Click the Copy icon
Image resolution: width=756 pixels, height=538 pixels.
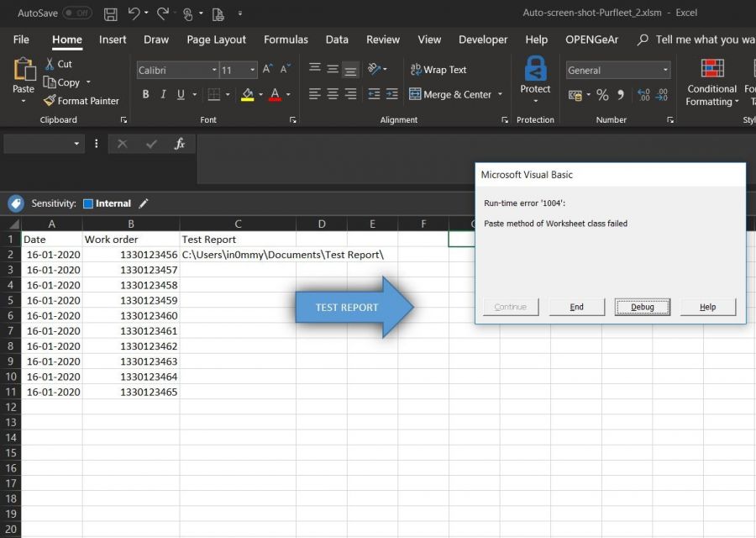click(x=50, y=82)
